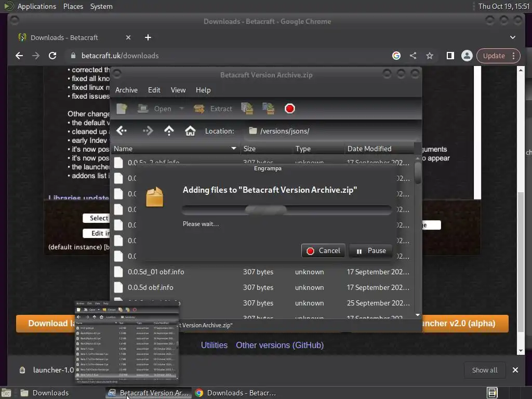The image size is (532, 399).
Task: Open the Help menu in Engrampa
Action: coord(203,90)
